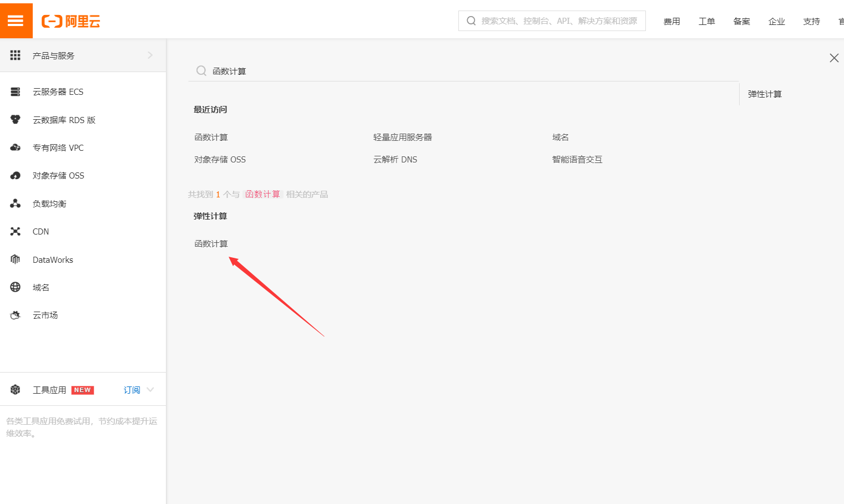Image resolution: width=844 pixels, height=504 pixels.
Task: Expand the 产品与服务 chevron arrow
Action: [150, 55]
